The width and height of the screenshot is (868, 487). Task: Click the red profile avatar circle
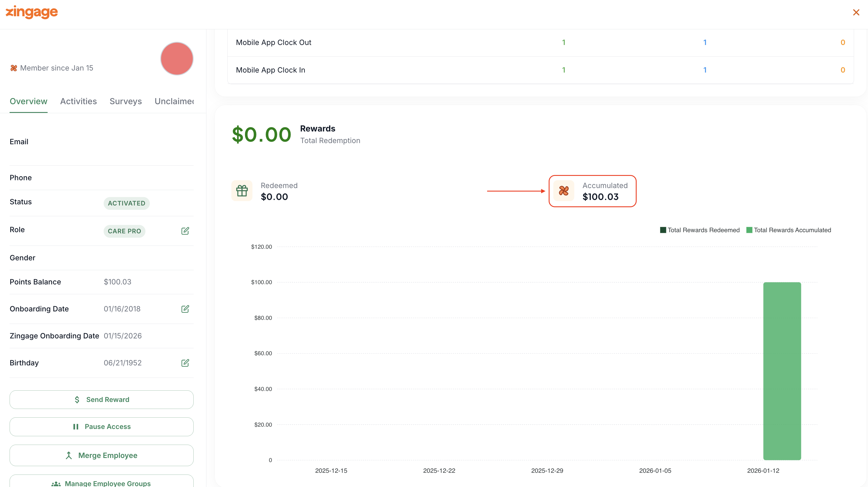click(177, 59)
